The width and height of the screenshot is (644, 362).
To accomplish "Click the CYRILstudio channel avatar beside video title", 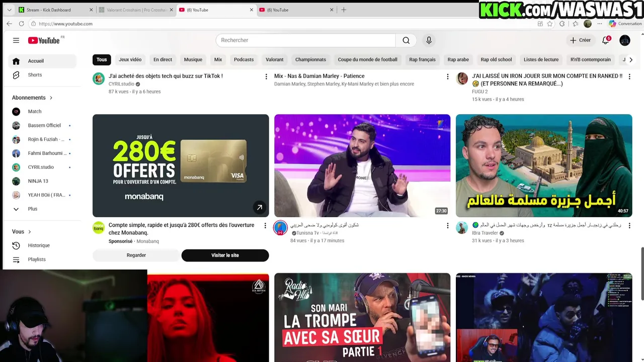I will 99,78.
